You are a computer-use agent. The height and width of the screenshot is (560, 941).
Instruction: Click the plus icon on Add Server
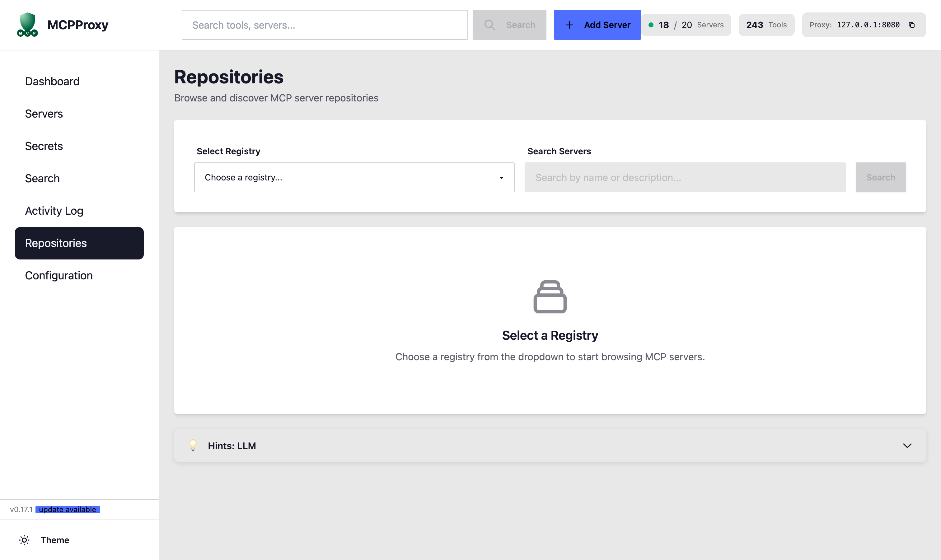tap(569, 25)
